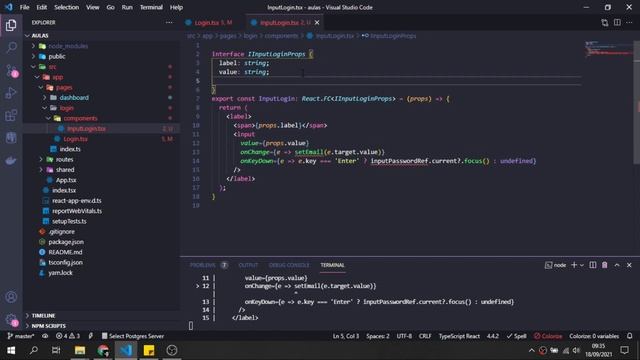Viewport: 640px width, 360px height.
Task: Go to line via Ln 5, Col 3
Action: coord(346,336)
